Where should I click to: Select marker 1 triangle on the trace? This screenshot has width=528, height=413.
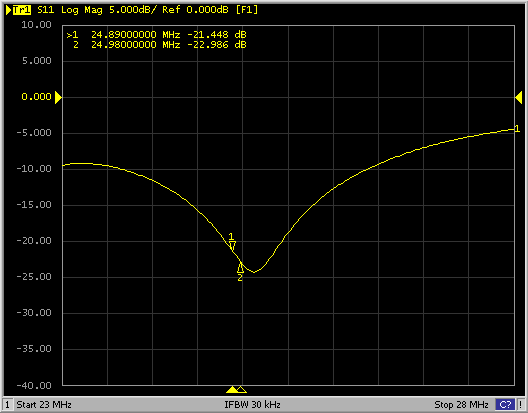tap(232, 246)
